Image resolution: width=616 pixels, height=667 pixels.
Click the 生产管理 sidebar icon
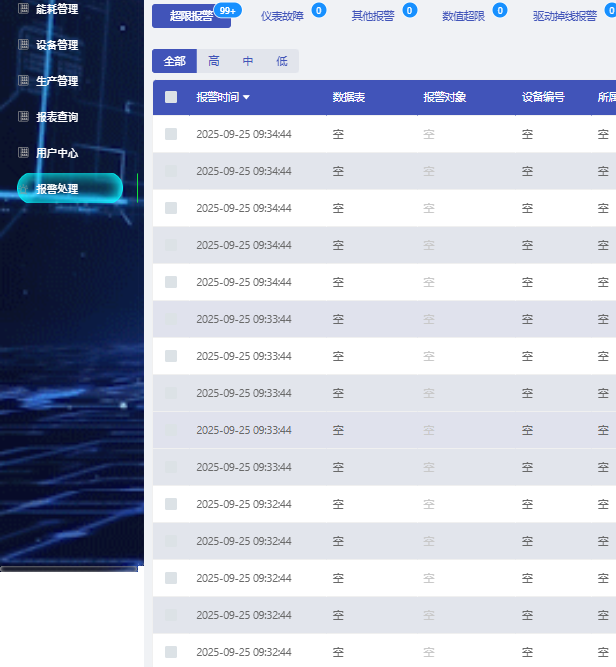click(x=23, y=81)
